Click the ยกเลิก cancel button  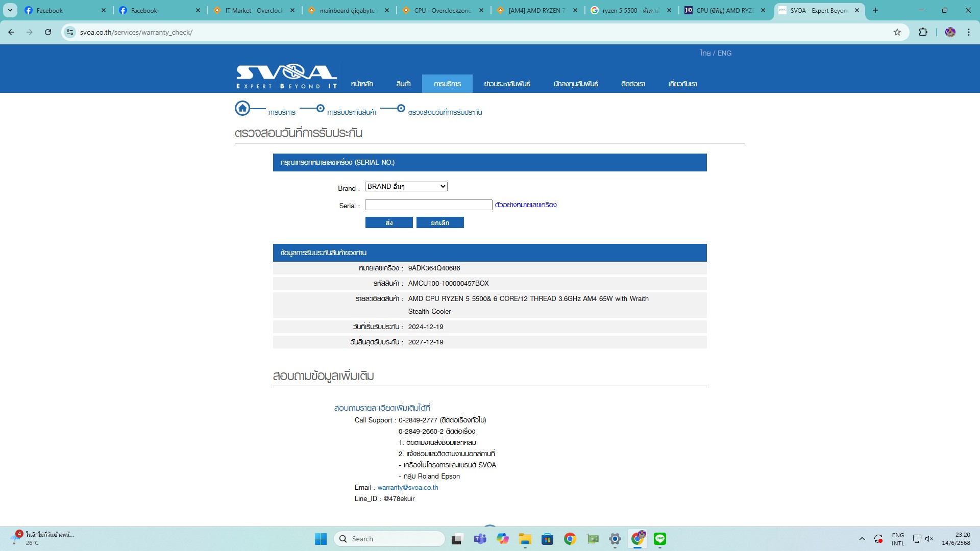click(x=440, y=222)
